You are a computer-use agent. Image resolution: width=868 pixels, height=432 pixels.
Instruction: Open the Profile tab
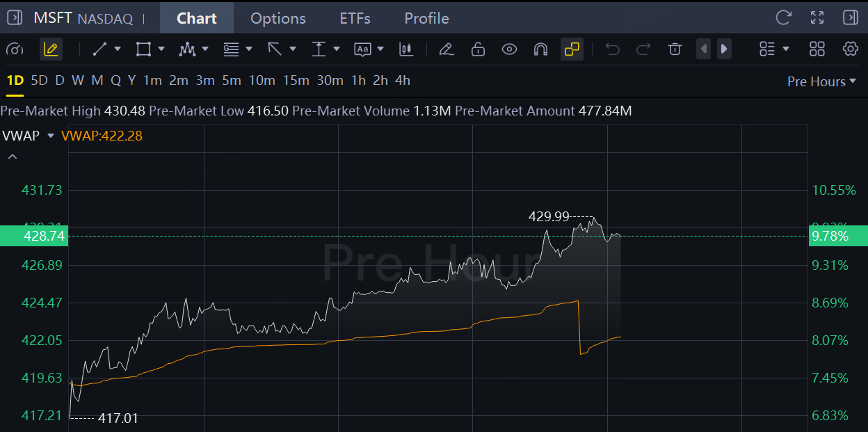[x=426, y=18]
